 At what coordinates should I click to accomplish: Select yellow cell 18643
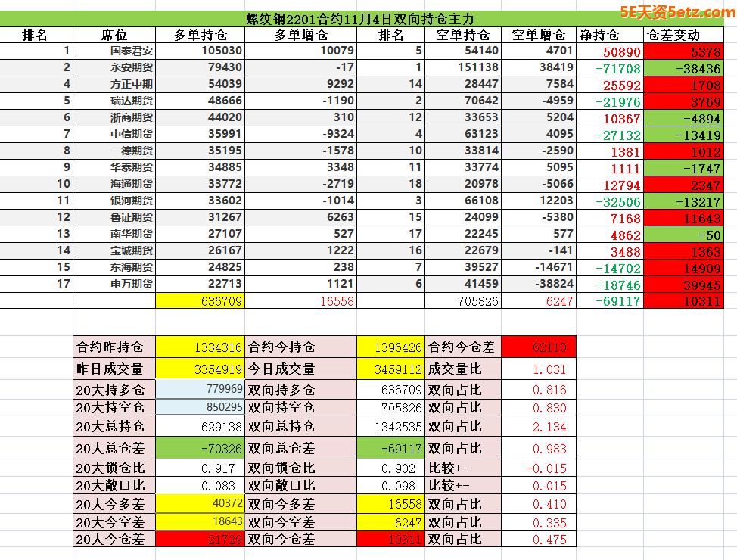pyautogui.click(x=201, y=522)
